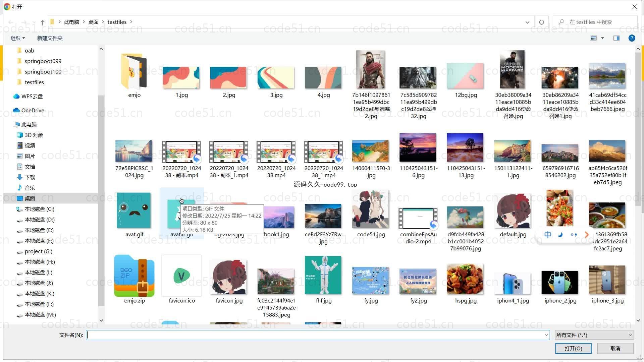Select fhf.jpg thumbnail

[x=323, y=275]
